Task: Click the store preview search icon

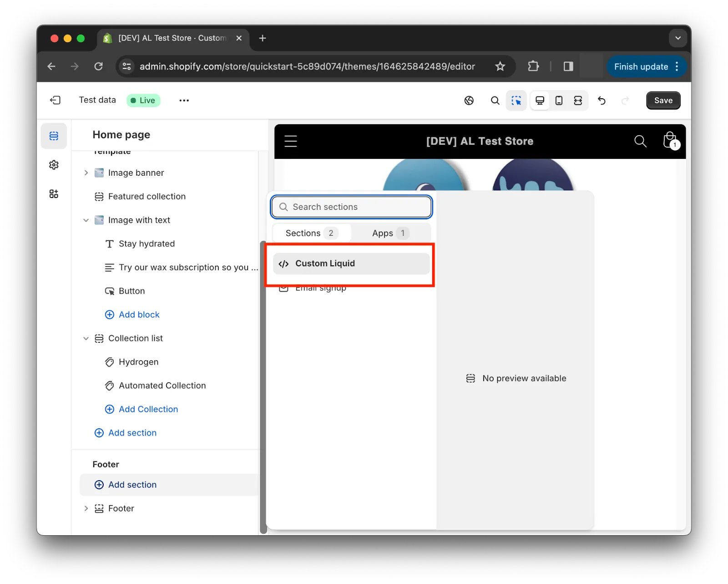Action: pos(640,141)
